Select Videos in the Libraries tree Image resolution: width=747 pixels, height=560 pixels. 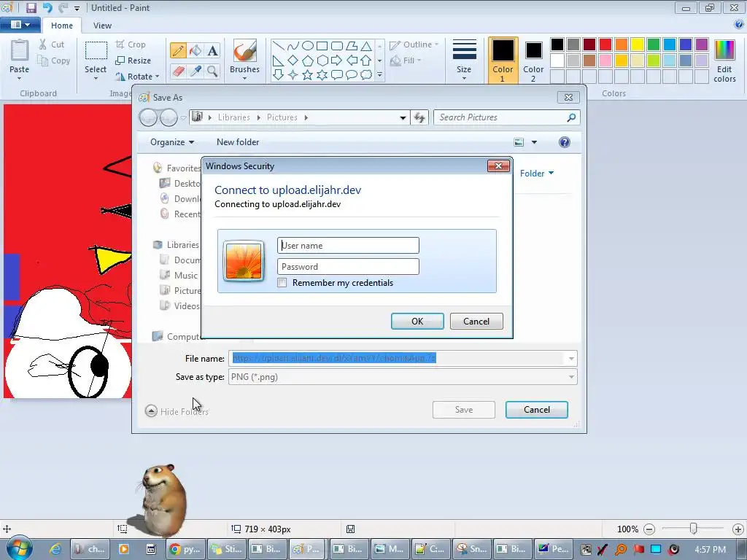pos(180,306)
